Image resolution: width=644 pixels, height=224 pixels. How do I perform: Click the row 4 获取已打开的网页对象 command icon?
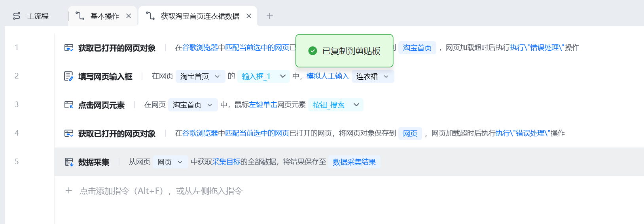point(69,133)
